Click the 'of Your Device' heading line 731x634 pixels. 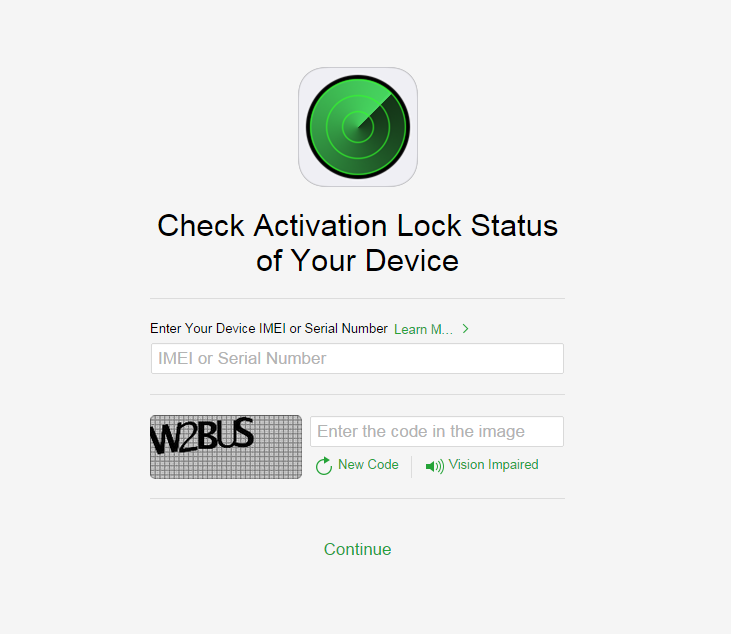(358, 260)
